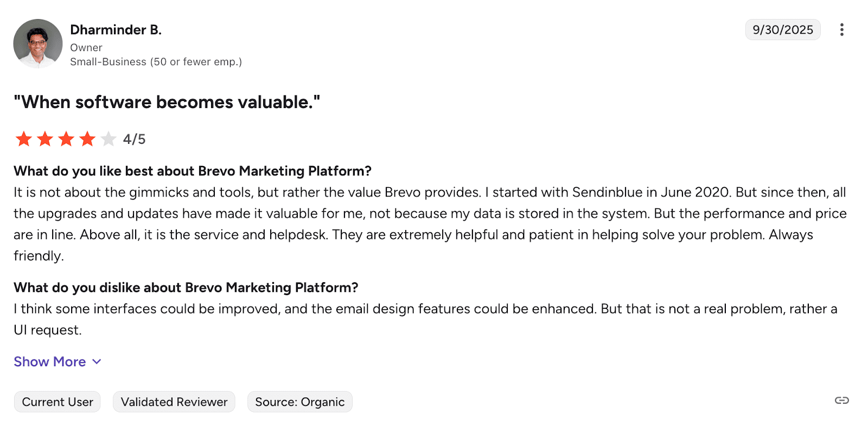868x433 pixels.
Task: Click the first red star rating icon
Action: click(24, 139)
